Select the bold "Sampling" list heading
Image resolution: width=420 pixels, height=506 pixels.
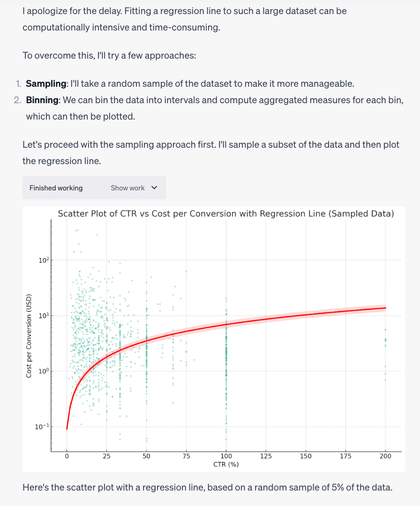pos(46,84)
